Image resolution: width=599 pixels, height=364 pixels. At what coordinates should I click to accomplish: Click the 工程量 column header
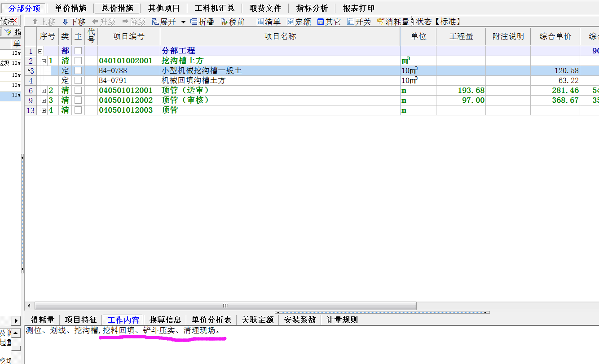tap(461, 36)
